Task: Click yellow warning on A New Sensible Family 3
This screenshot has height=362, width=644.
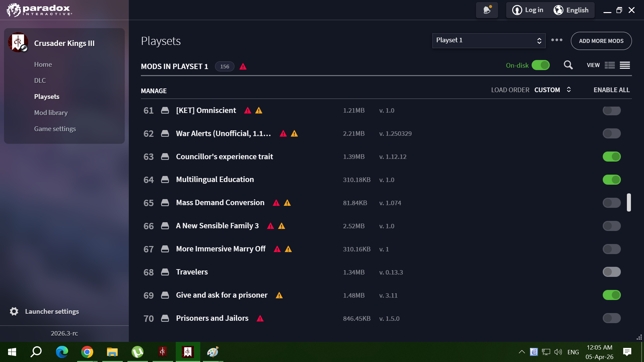Action: point(282,226)
